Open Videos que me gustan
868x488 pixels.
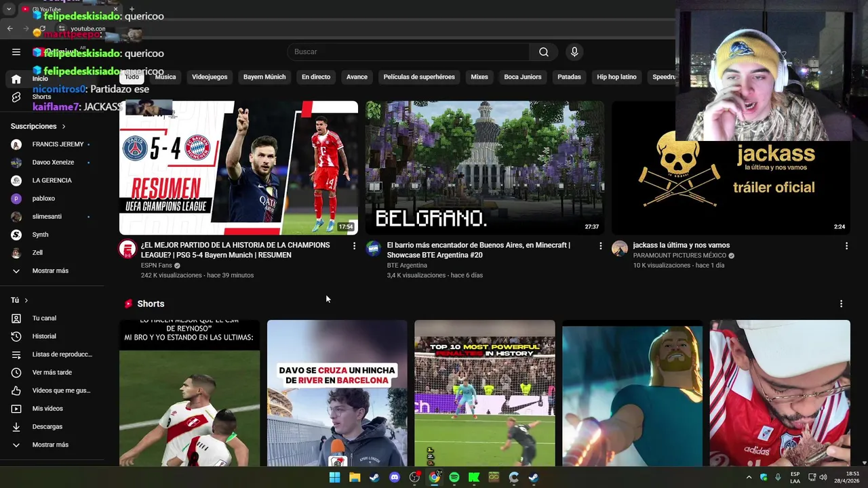pyautogui.click(x=52, y=390)
